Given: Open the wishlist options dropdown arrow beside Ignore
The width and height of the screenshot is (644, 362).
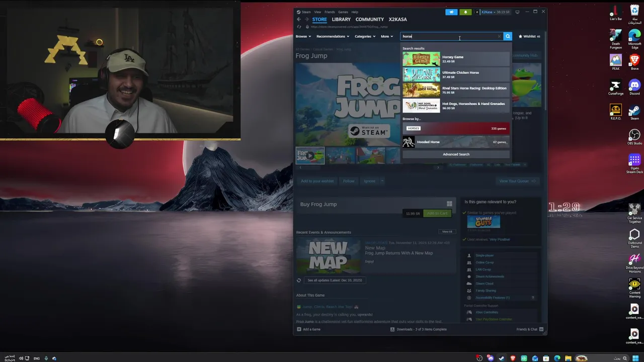Looking at the screenshot, I should pos(382,181).
